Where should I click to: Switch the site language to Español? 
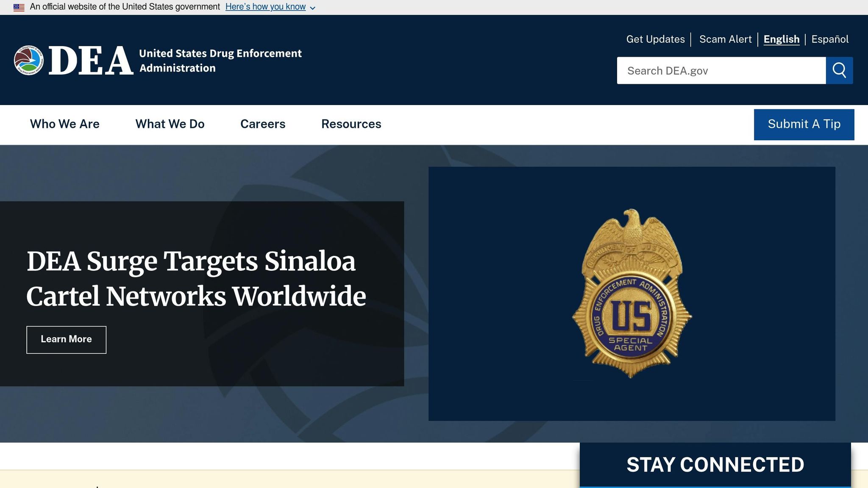[x=830, y=39]
